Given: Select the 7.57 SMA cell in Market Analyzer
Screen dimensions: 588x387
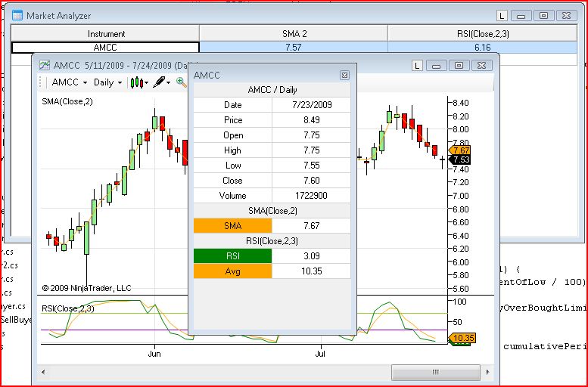Looking at the screenshot, I should pyautogui.click(x=294, y=48).
